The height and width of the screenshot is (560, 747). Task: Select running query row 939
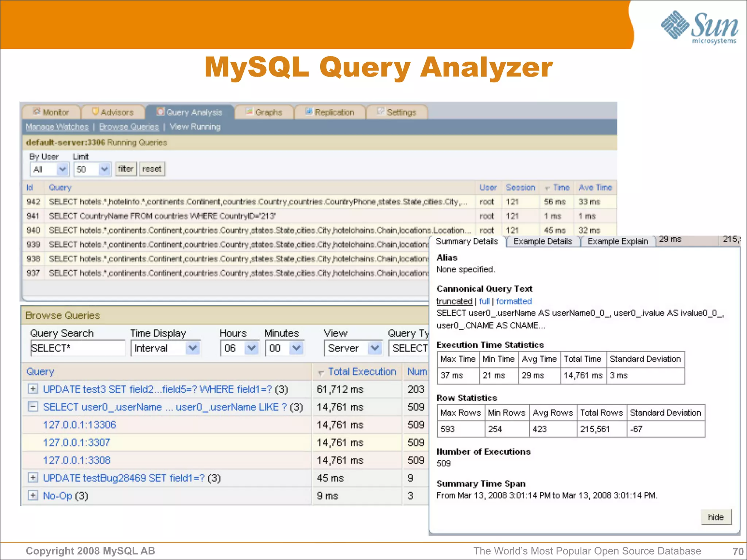click(x=226, y=244)
